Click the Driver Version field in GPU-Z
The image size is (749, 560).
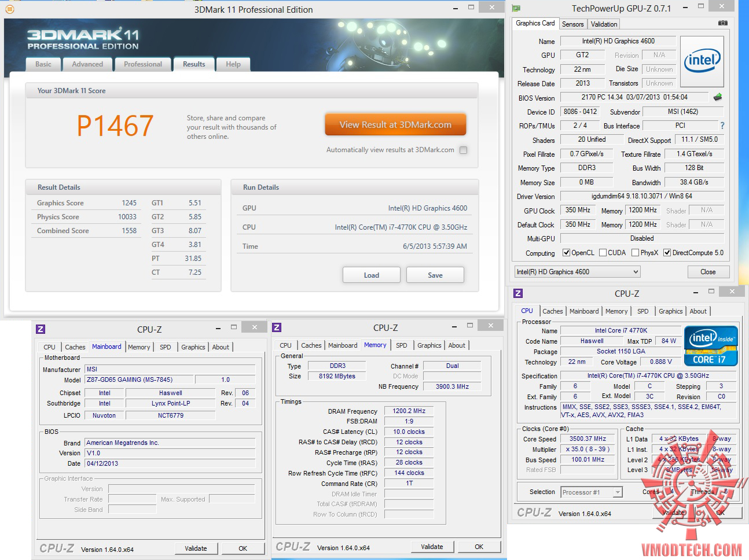(x=642, y=196)
